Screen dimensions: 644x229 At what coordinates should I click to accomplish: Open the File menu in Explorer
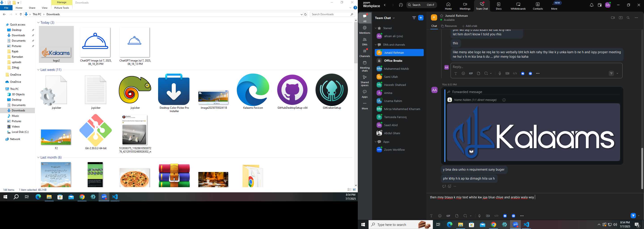(x=6, y=8)
